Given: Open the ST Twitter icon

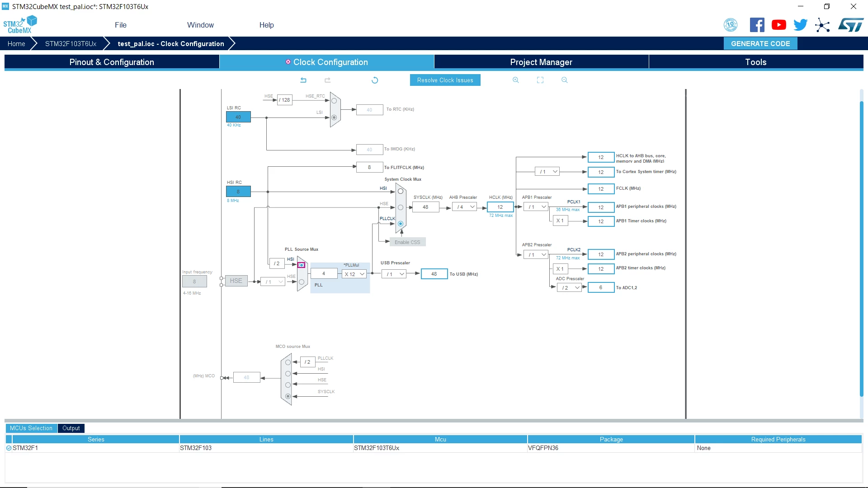Looking at the screenshot, I should 801,25.
